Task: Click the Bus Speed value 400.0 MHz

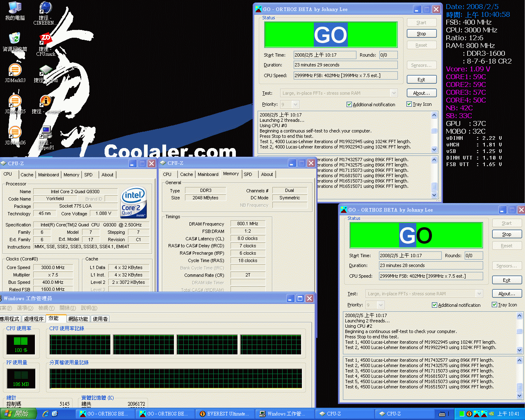Action: (x=53, y=282)
